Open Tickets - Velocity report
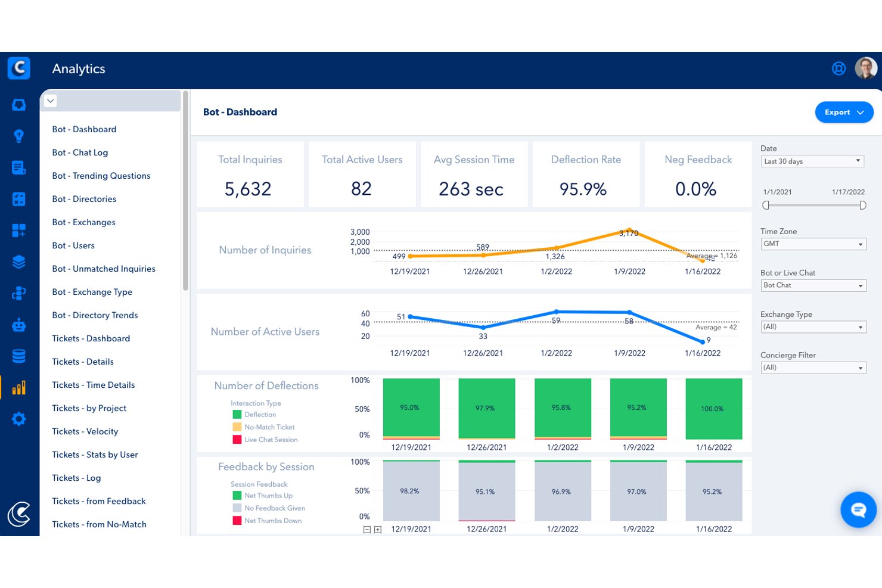 pos(85,431)
